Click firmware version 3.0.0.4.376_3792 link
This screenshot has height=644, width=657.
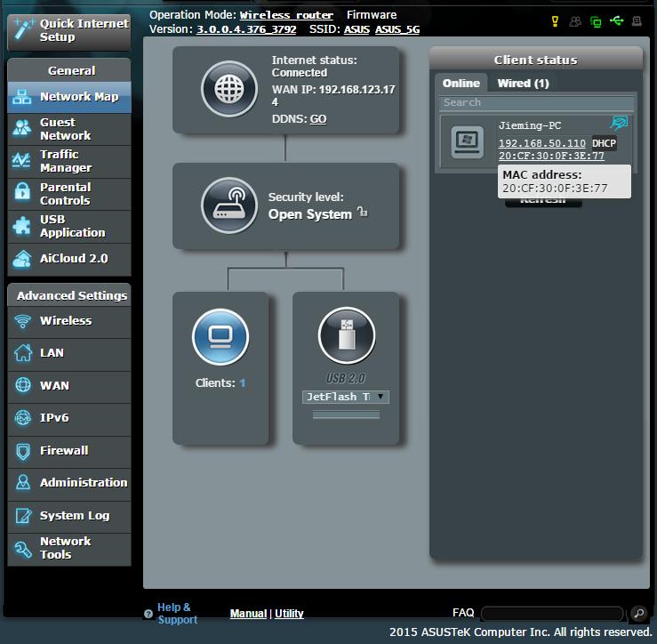pos(246,29)
